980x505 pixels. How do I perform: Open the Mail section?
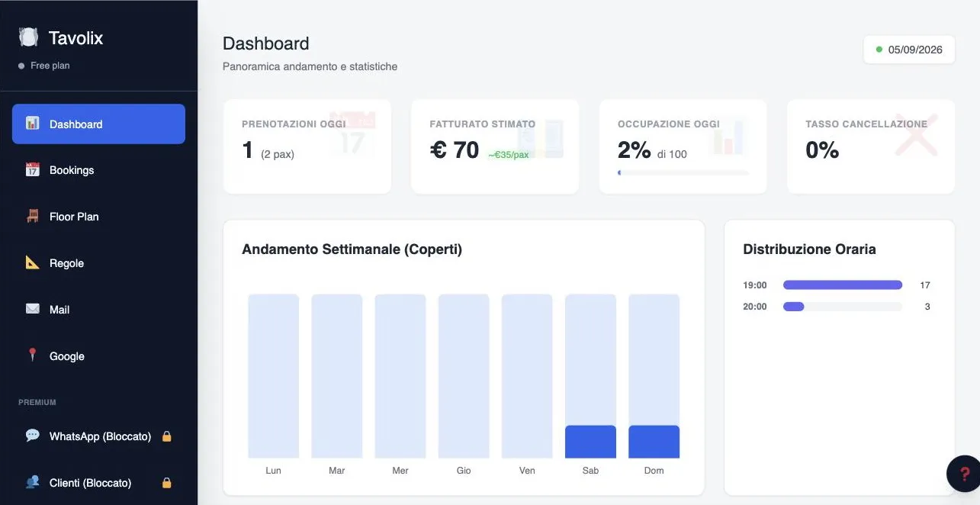98,310
